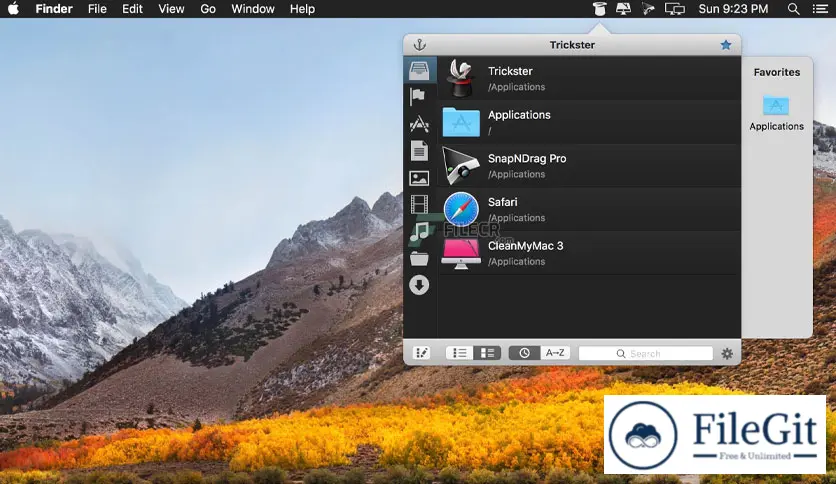Open Spotlight search magnifier
The image size is (836, 484).
click(793, 9)
